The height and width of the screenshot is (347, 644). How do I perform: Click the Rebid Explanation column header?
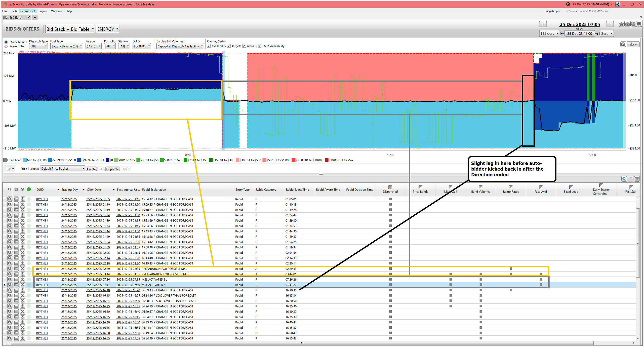[x=154, y=190]
